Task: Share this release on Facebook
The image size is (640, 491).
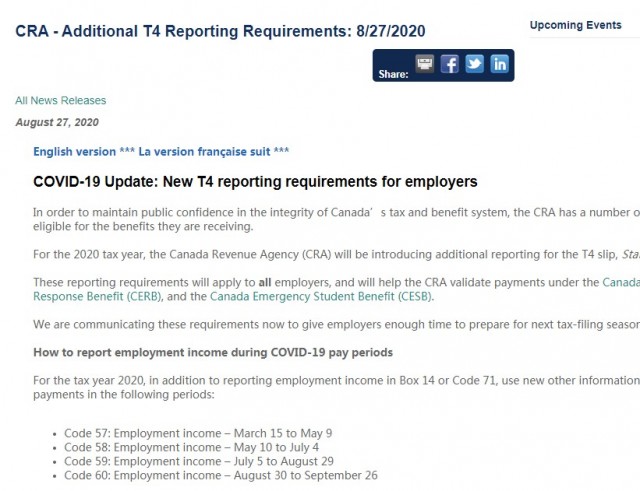Action: click(450, 64)
